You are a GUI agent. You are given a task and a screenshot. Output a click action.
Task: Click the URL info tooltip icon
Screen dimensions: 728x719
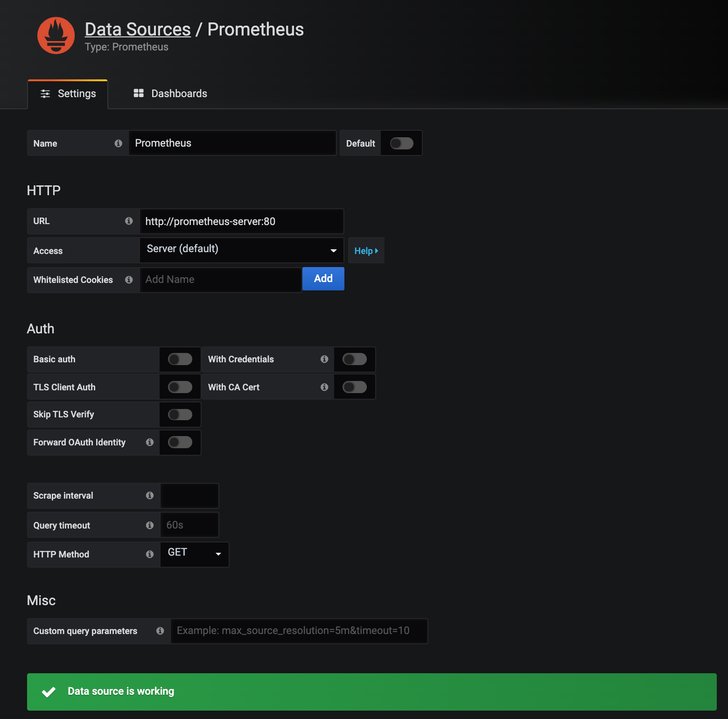[x=129, y=221]
